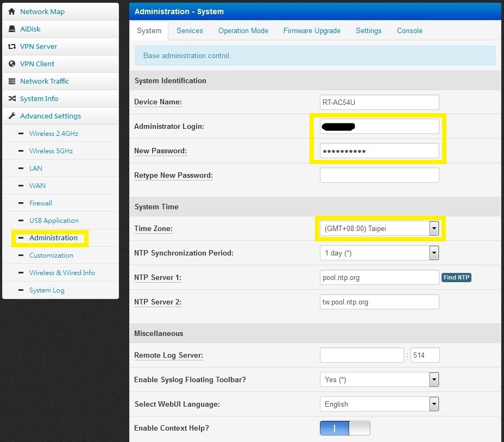Switch to the Firmware Upgrade tab
The image size is (504, 442).
[312, 30]
